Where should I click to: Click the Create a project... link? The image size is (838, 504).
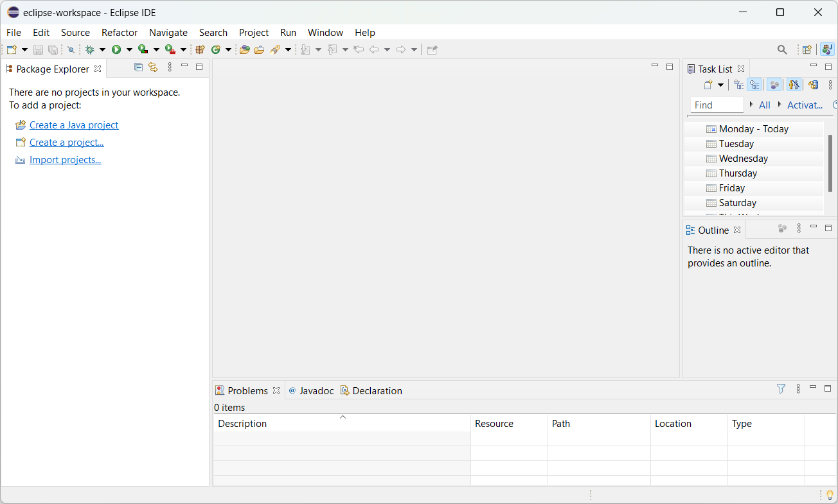click(67, 143)
